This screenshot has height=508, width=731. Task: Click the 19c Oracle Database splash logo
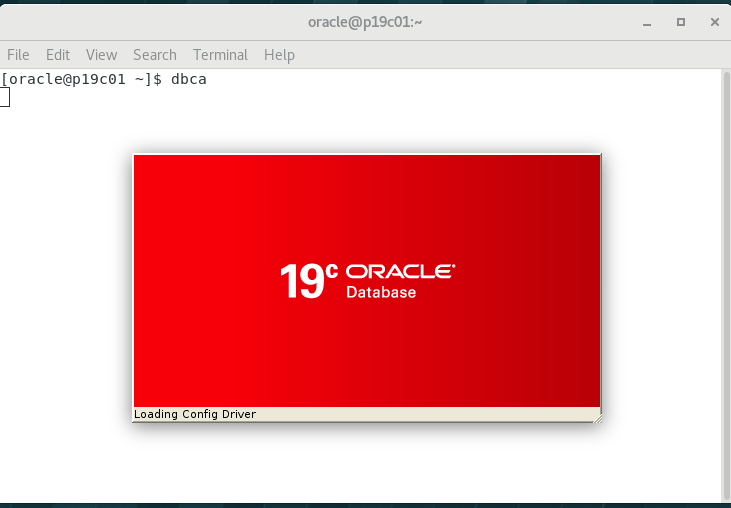pyautogui.click(x=367, y=281)
